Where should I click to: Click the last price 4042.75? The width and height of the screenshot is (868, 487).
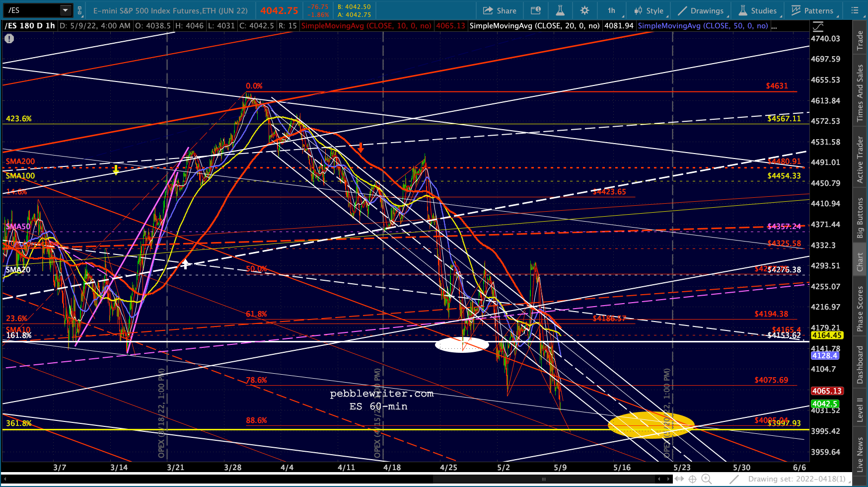[279, 10]
